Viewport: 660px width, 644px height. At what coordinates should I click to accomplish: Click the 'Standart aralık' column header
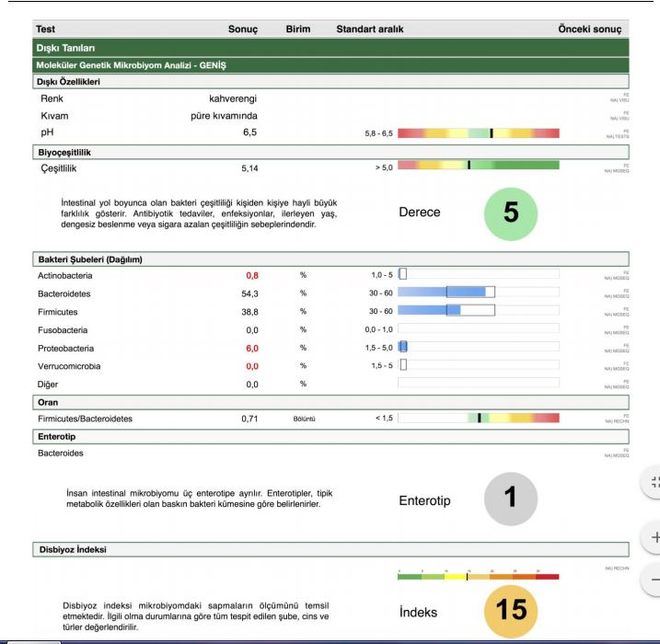[370, 29]
